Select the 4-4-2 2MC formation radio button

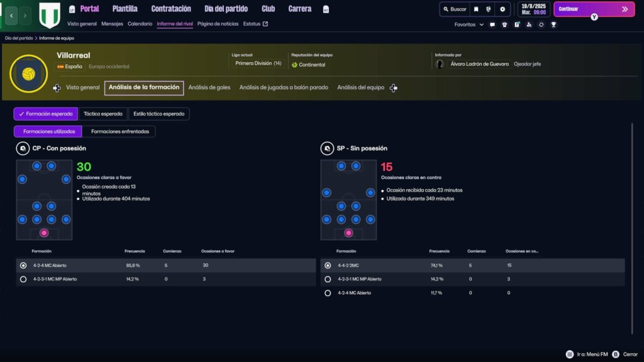328,265
